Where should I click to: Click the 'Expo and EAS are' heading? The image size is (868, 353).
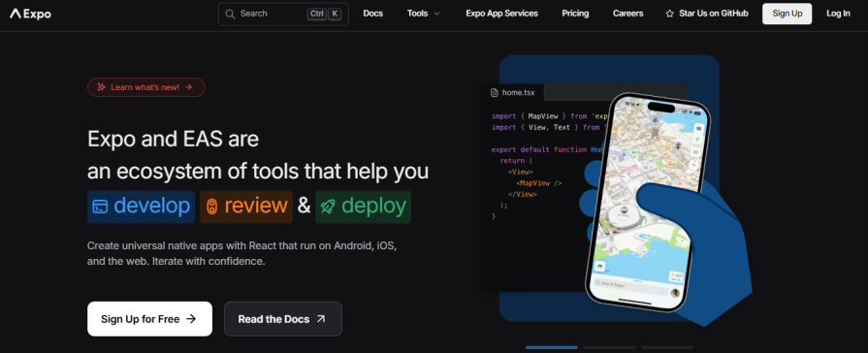click(x=173, y=139)
